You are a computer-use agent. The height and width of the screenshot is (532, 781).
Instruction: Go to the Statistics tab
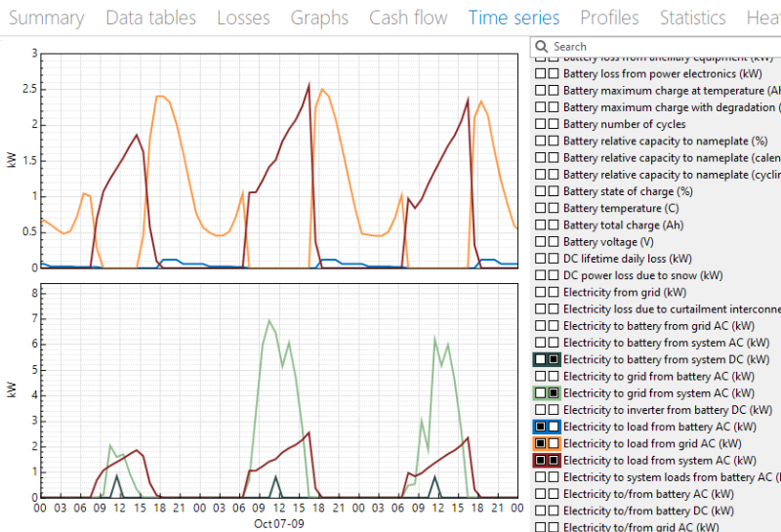(692, 18)
